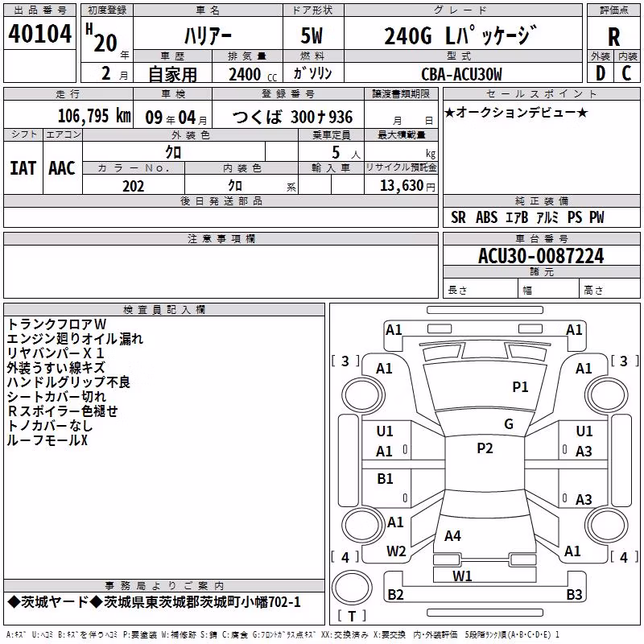Screen dimensions: 644x644
Task: Select inspector note ハンドルグリップ不良
Action: tap(68, 382)
